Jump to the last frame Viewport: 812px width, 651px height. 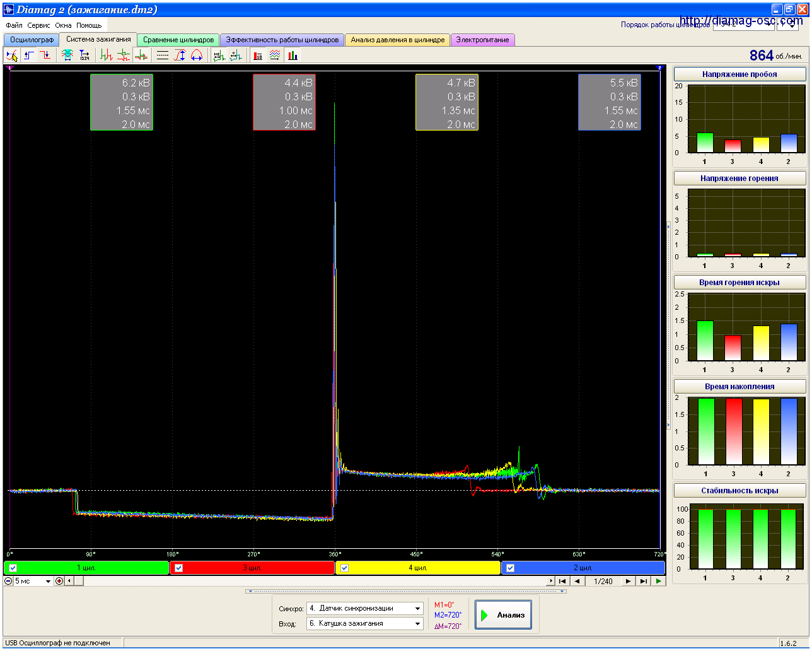click(x=643, y=581)
